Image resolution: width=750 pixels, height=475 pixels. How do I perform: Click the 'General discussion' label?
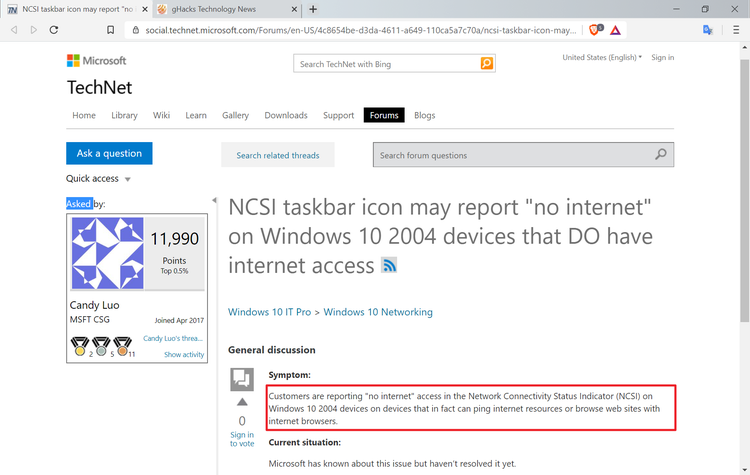tap(272, 350)
